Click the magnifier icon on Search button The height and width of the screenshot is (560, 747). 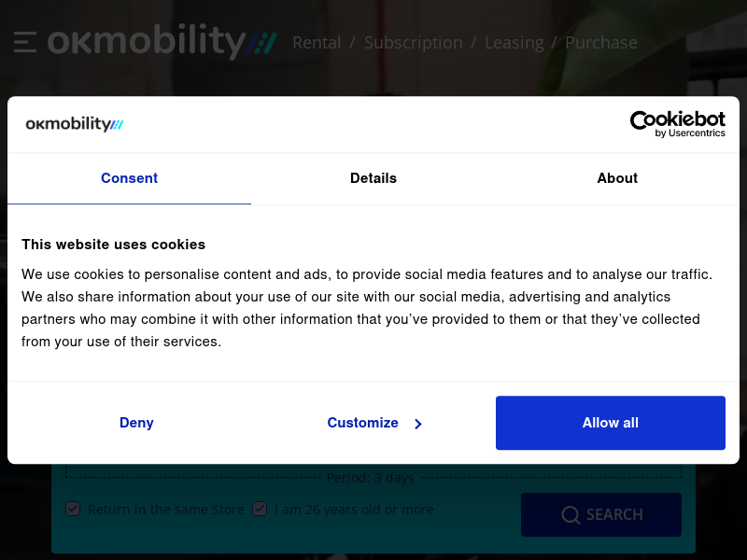click(x=571, y=515)
